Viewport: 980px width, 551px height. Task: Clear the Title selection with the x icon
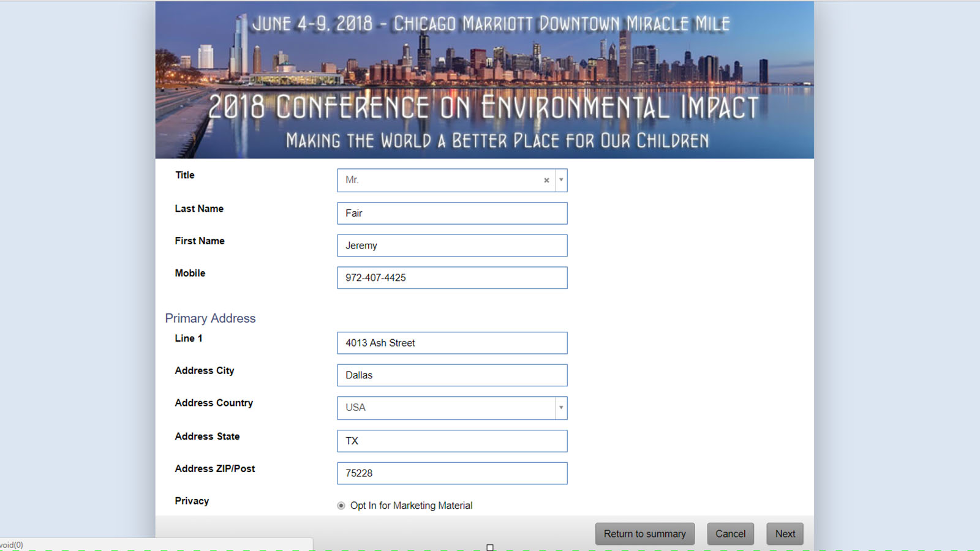pos(546,181)
